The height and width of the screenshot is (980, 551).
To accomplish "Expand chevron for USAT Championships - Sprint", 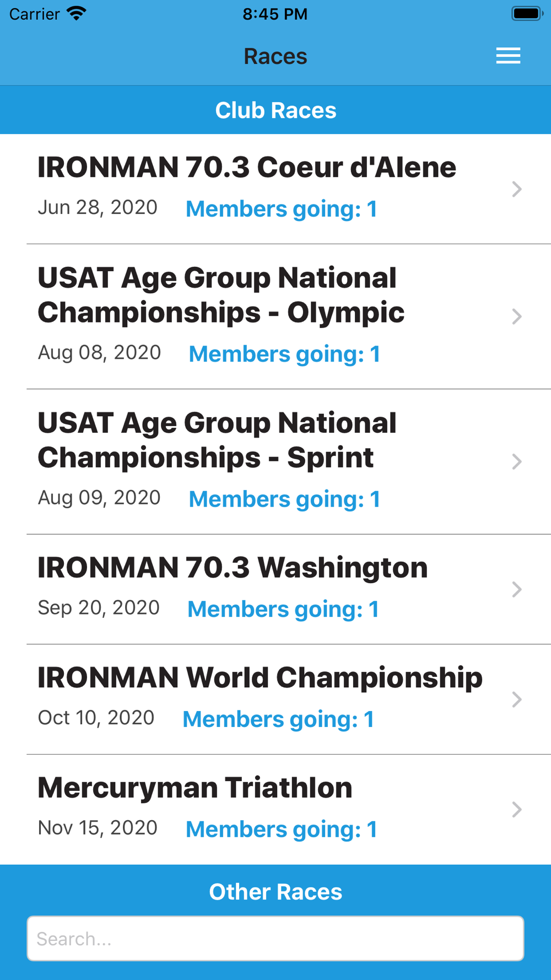I will pos(516,461).
